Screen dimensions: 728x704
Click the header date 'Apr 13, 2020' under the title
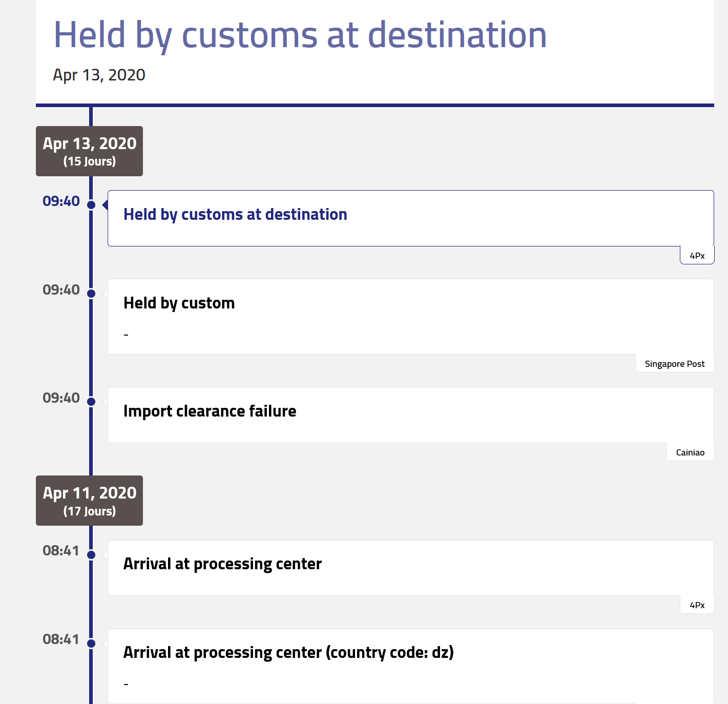pos(99,75)
